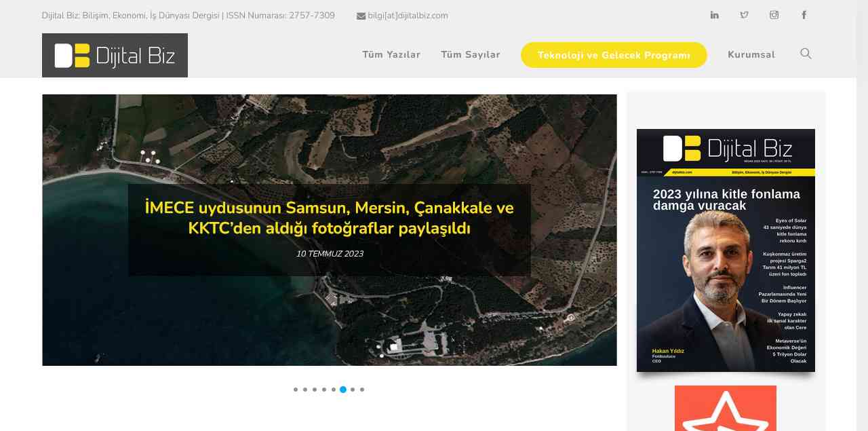Expand the Kurumsal menu

pyautogui.click(x=751, y=55)
